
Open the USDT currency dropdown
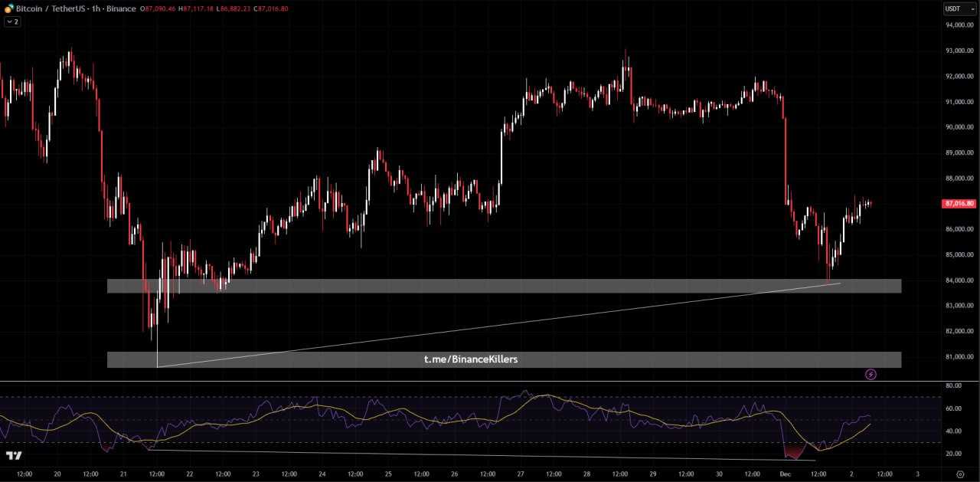(x=959, y=9)
